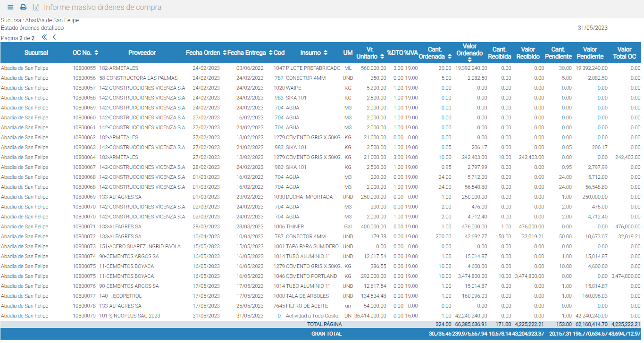Click the UM column header
644x343 pixels.
point(348,53)
